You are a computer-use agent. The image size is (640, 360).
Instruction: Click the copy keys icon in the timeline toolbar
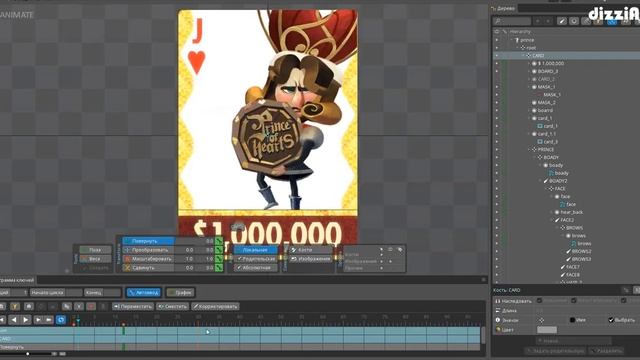click(x=67, y=306)
